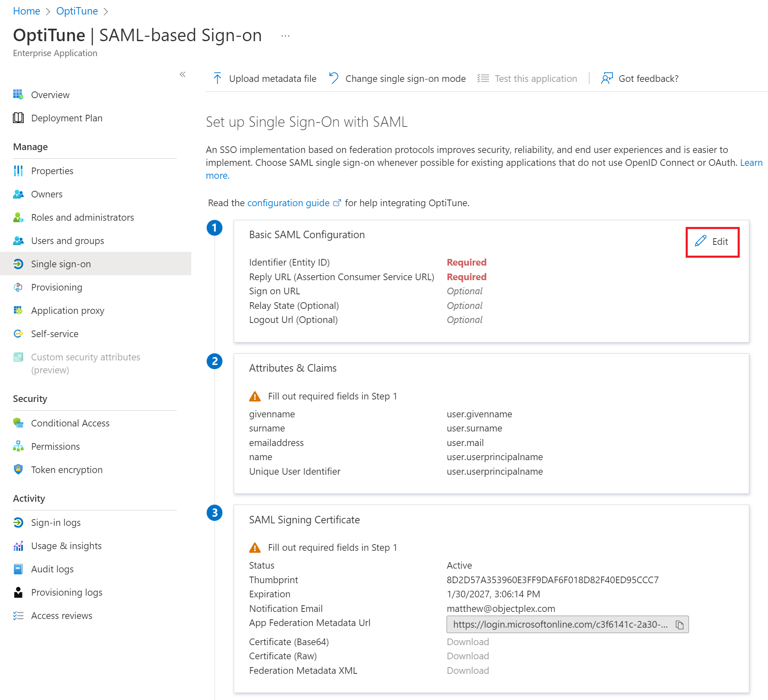Open the configuration guide link
Image resolution: width=768 pixels, height=700 pixels.
[x=288, y=202]
